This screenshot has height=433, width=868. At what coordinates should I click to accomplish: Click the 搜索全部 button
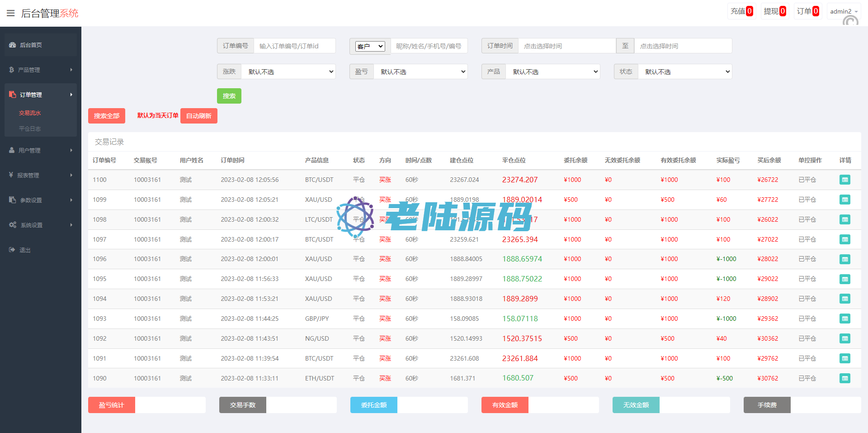[x=107, y=116]
